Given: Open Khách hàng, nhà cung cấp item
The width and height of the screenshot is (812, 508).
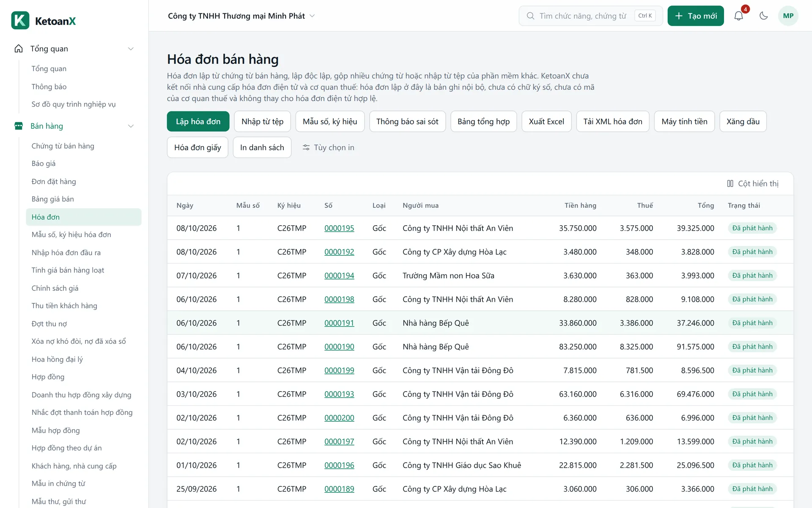Looking at the screenshot, I should pyautogui.click(x=74, y=466).
